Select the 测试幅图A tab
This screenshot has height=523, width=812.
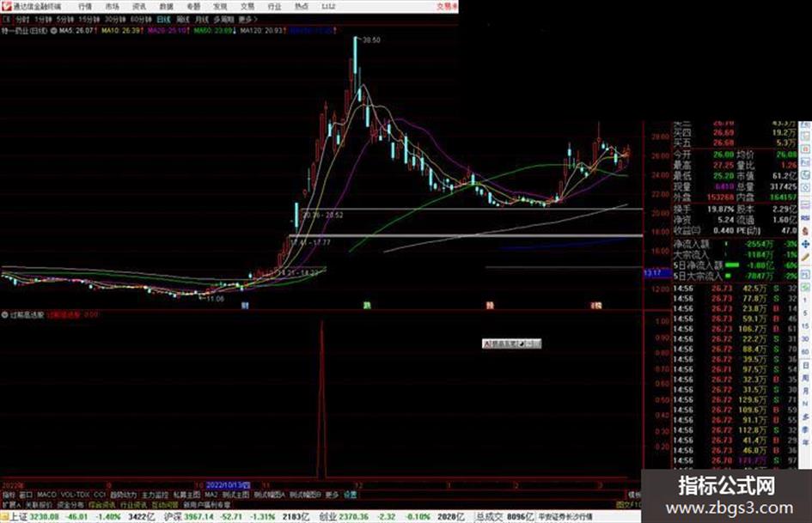(269, 495)
